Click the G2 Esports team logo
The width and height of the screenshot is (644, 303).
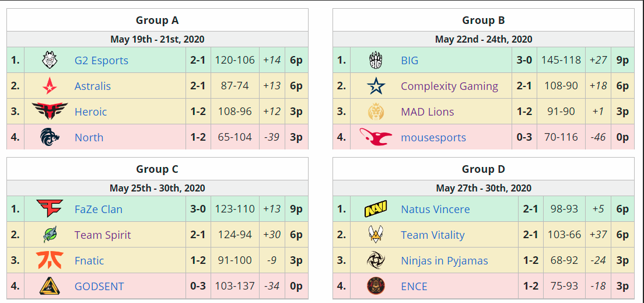50,61
